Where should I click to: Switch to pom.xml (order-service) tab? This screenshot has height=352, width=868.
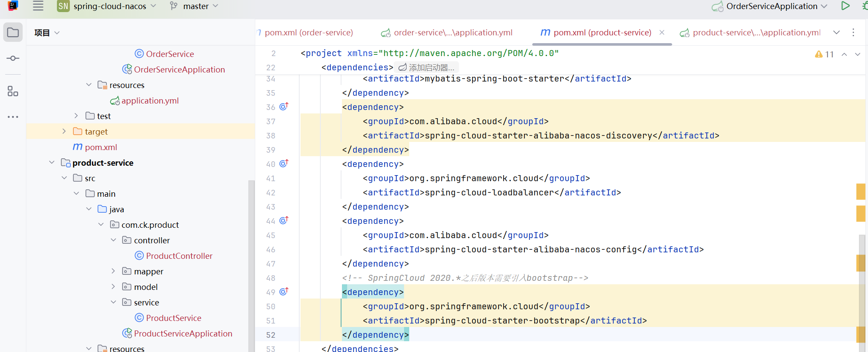click(x=308, y=32)
